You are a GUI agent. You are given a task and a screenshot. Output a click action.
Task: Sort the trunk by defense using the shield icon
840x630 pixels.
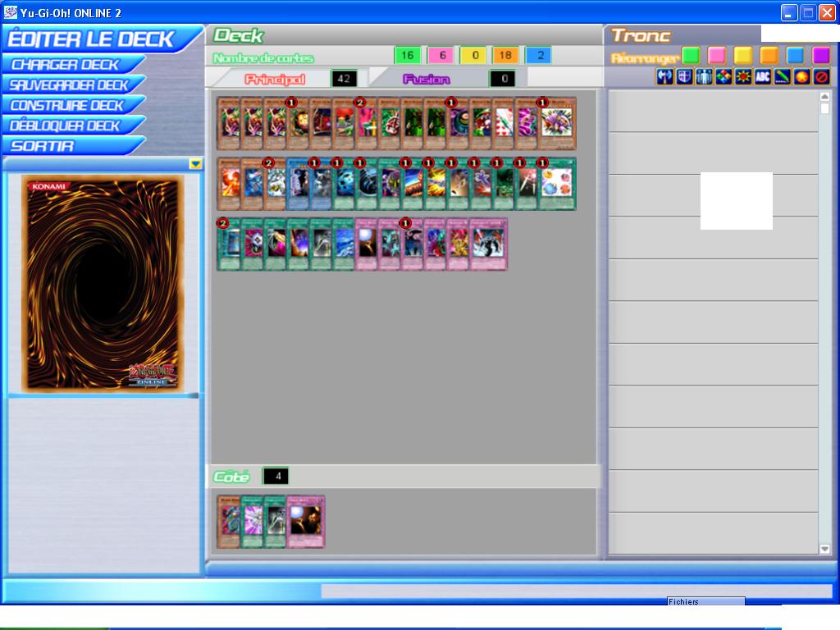point(684,77)
